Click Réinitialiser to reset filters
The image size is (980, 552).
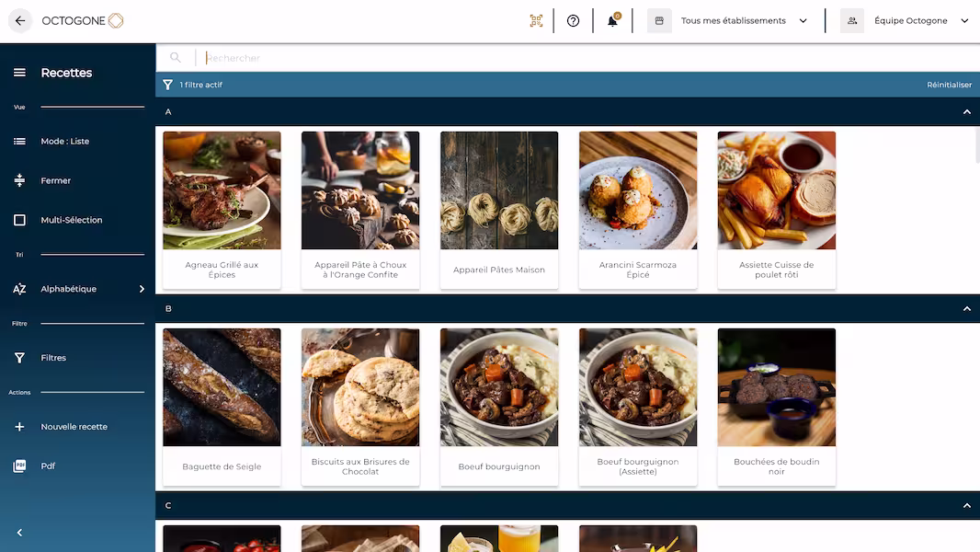[949, 85]
